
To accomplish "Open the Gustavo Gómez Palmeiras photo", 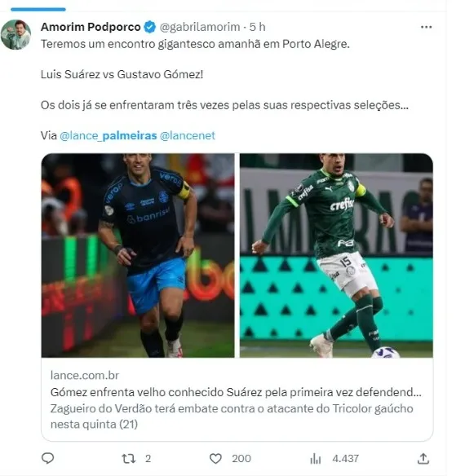I will pyautogui.click(x=336, y=255).
